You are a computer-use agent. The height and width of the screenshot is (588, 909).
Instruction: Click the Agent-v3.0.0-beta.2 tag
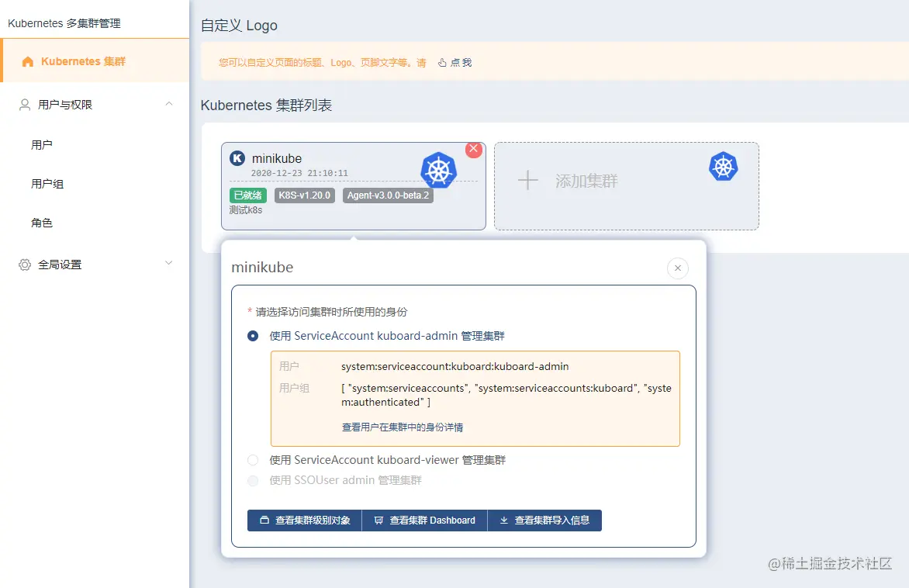tap(388, 195)
